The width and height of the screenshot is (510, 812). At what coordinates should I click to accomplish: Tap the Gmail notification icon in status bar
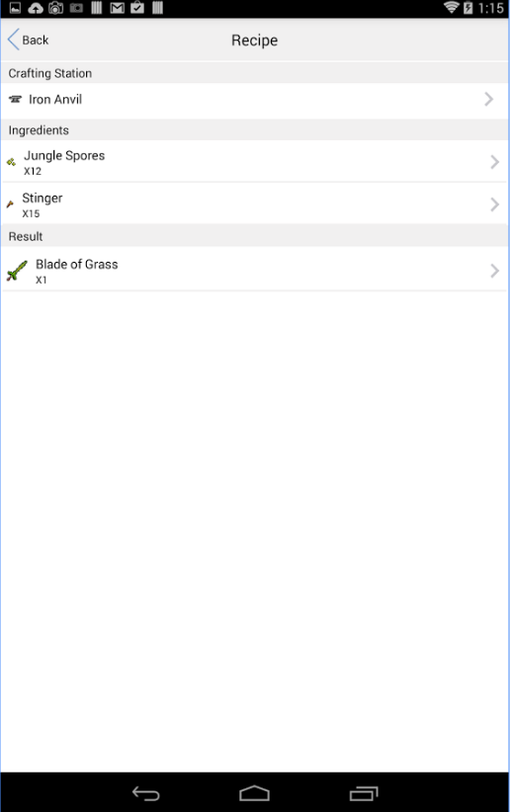(x=118, y=8)
